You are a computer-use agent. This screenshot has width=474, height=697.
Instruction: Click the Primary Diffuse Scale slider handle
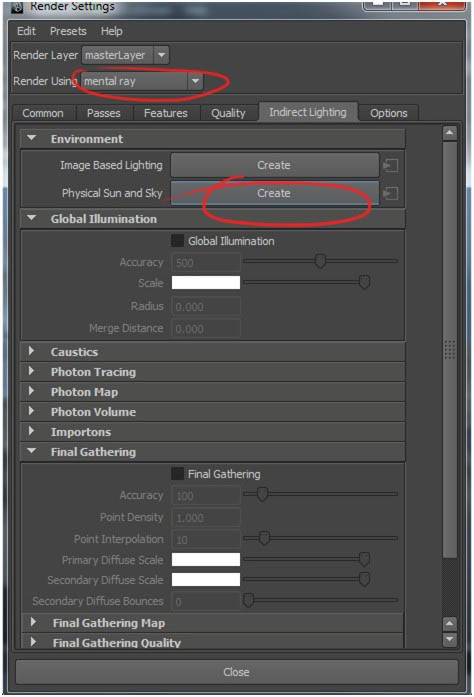click(x=364, y=559)
